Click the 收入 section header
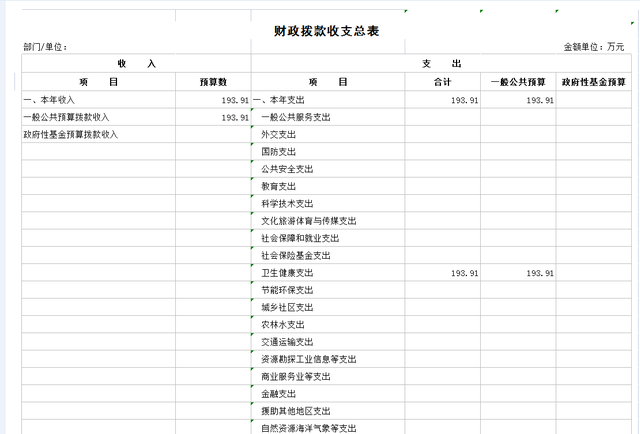This screenshot has height=434, width=640. point(136,64)
